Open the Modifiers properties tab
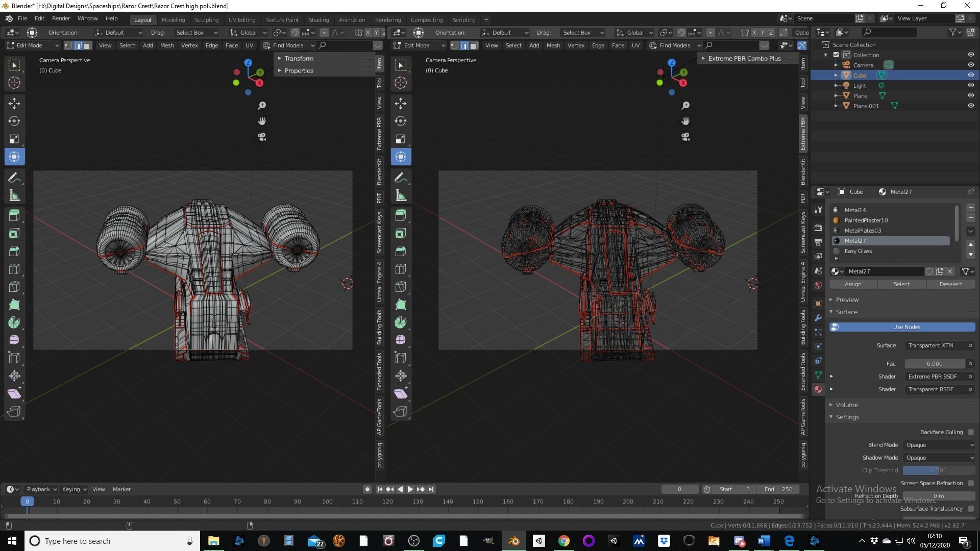Viewport: 980px width, 551px height. click(818, 318)
